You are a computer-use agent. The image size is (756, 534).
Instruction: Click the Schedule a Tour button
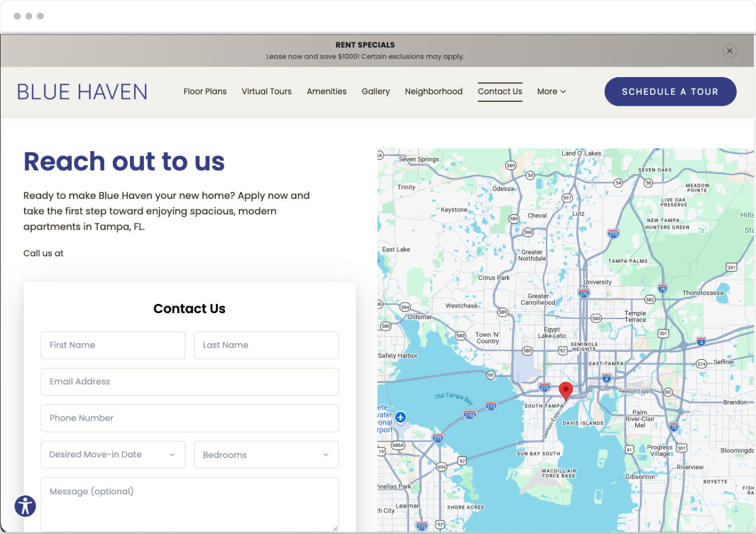(x=670, y=91)
